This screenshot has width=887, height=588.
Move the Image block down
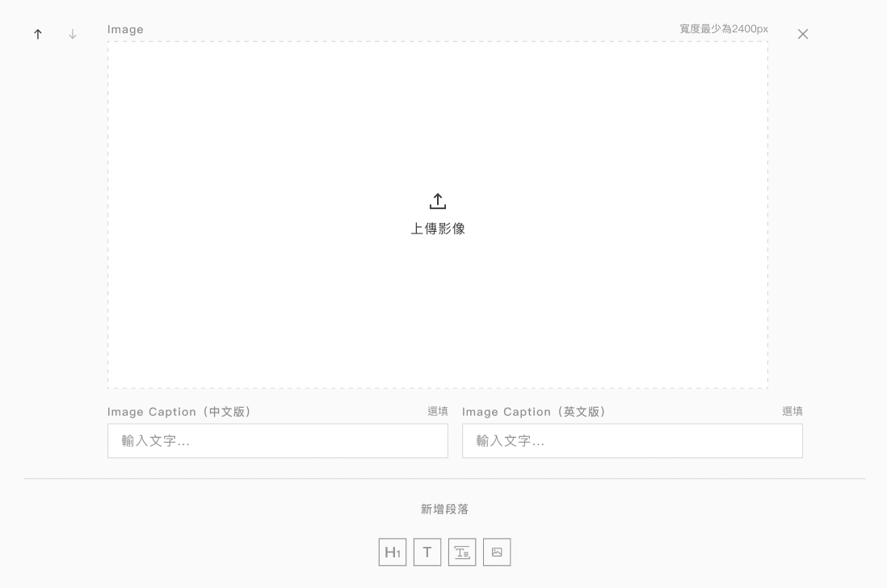tap(72, 34)
